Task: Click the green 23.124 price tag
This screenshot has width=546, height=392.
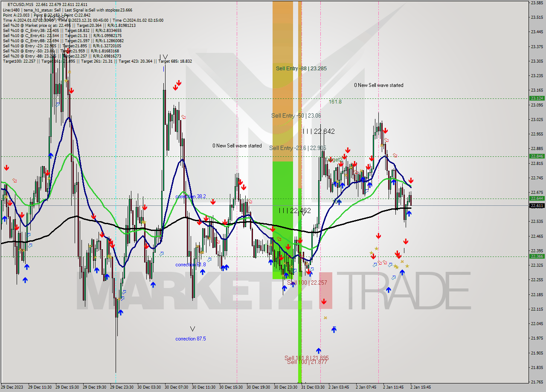Action: pyautogui.click(x=537, y=98)
